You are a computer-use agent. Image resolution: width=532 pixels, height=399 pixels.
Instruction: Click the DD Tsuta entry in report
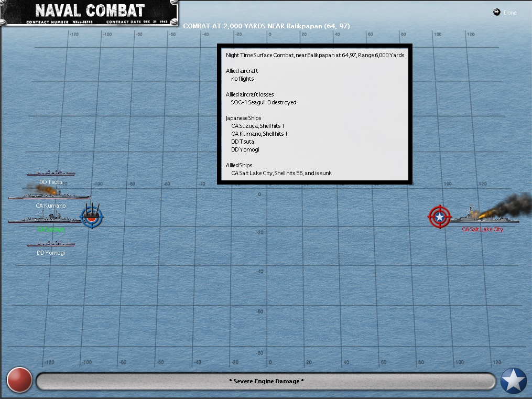242,142
